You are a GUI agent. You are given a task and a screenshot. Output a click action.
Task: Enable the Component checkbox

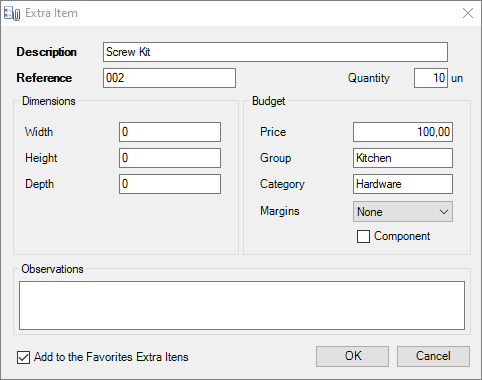click(363, 237)
